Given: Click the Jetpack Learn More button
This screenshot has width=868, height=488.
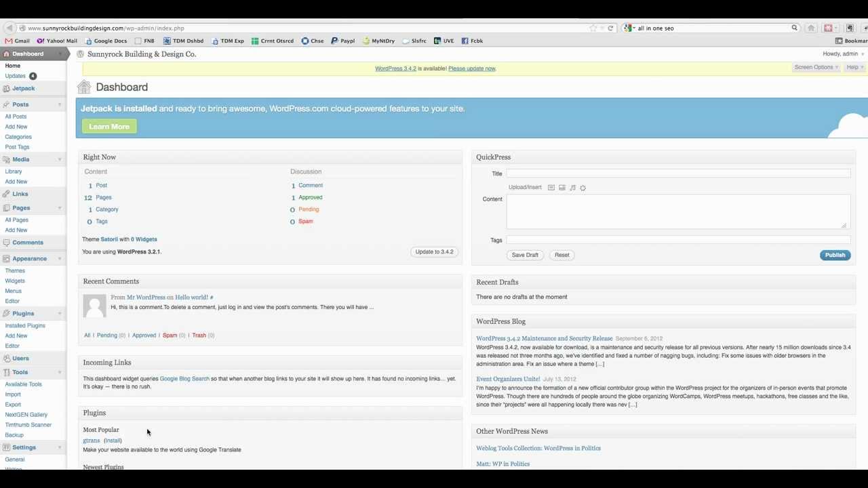Looking at the screenshot, I should point(109,127).
